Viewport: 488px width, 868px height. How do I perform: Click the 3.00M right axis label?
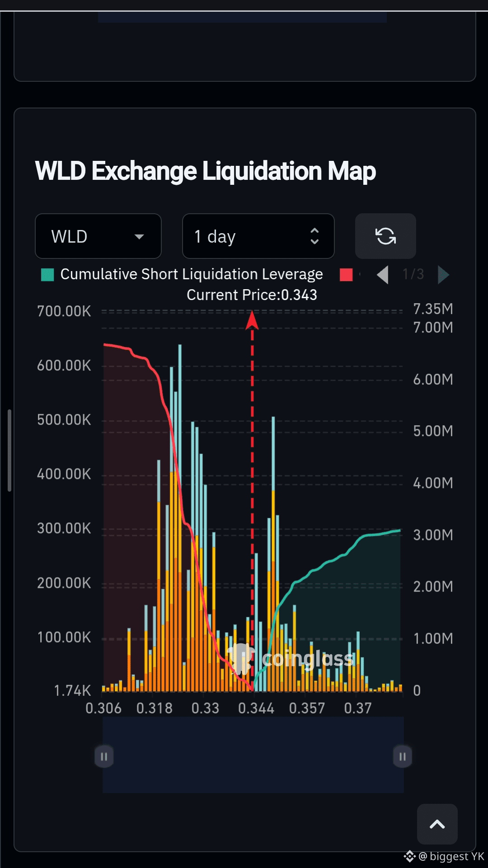[433, 535]
